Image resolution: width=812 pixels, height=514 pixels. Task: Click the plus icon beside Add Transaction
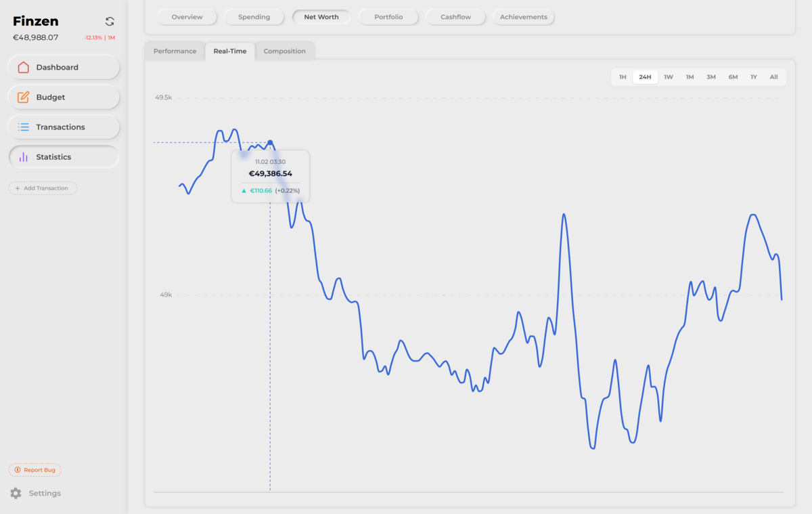tap(17, 188)
